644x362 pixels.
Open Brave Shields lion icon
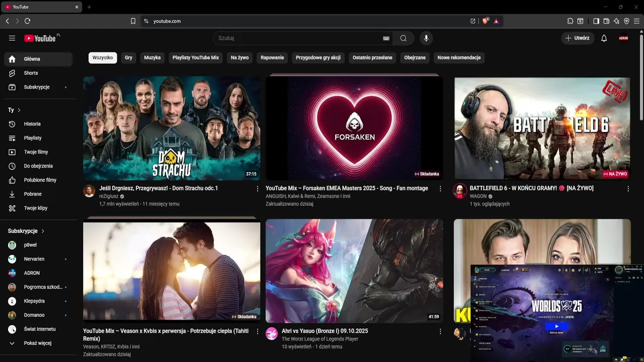(486, 21)
